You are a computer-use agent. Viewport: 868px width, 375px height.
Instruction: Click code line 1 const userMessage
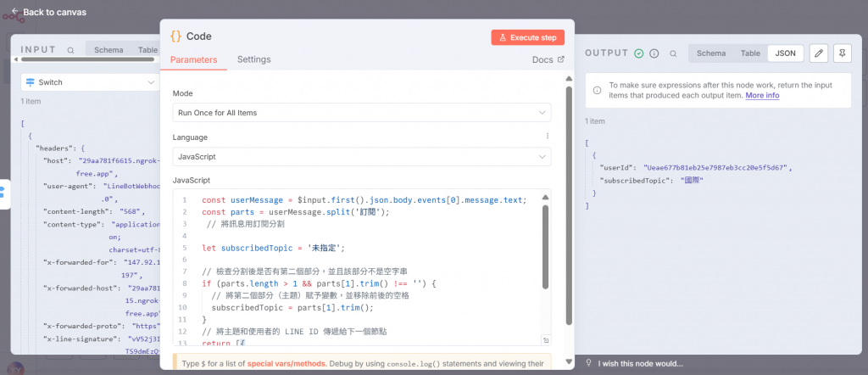364,199
